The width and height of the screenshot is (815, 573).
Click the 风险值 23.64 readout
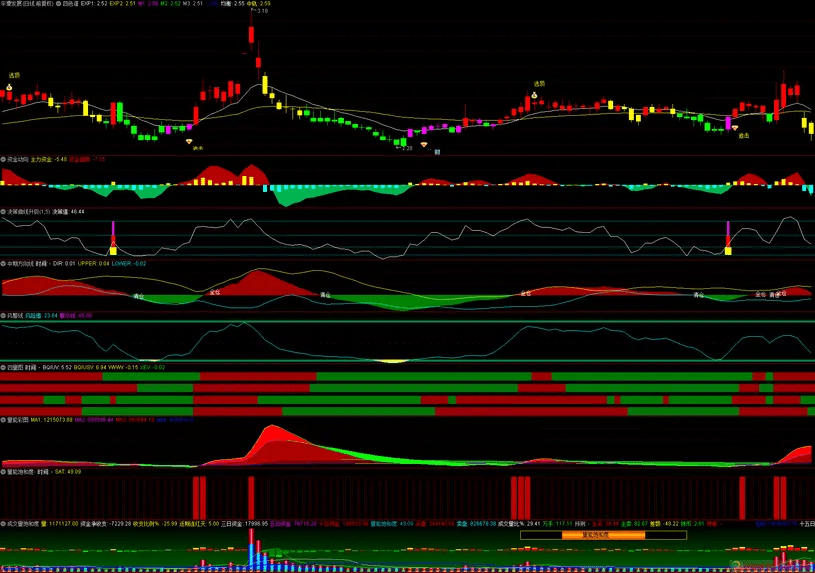pos(41,316)
